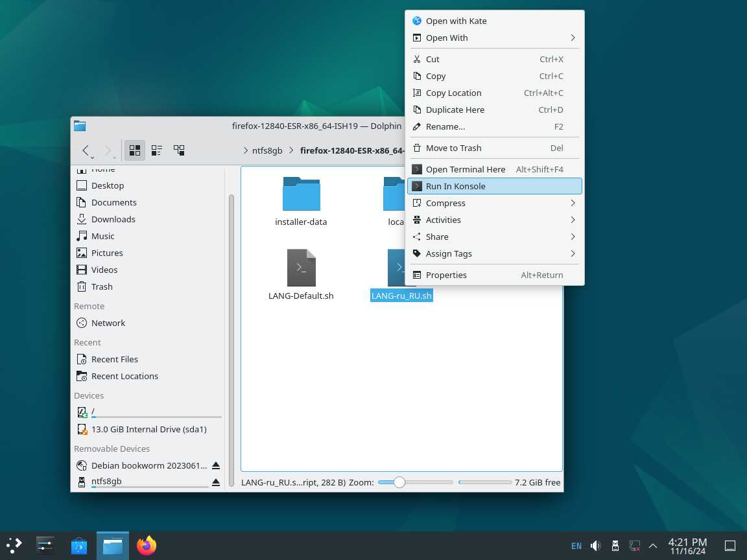Open Discover software center from taskbar
The height and width of the screenshot is (560, 747).
79,546
